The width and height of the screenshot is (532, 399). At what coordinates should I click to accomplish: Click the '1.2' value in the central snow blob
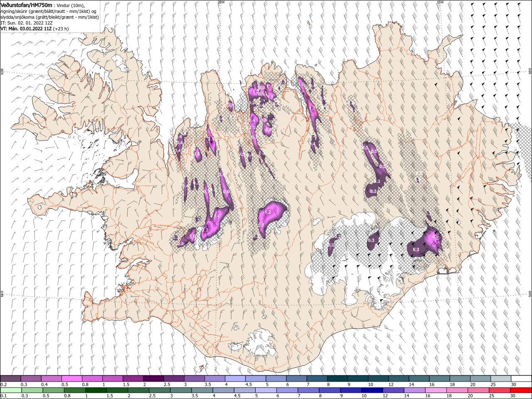click(x=268, y=212)
